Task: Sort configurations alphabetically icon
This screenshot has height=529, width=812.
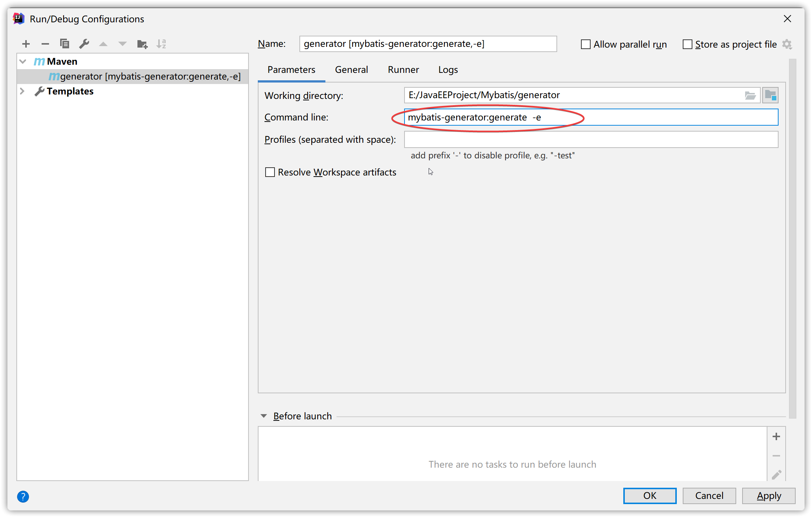Action: click(x=161, y=44)
